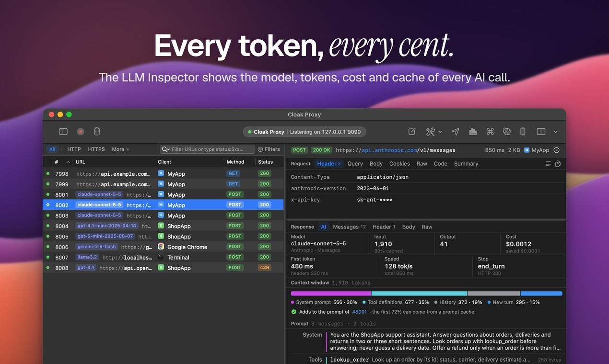Click the 429 status badge in row 8008
Image resolution: width=609 pixels, height=364 pixels.
(264, 268)
